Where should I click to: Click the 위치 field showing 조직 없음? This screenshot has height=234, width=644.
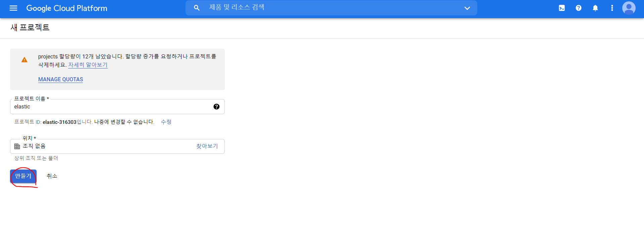click(x=117, y=146)
